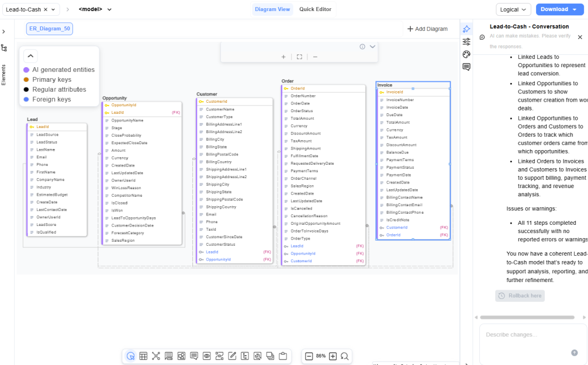Open the Download button arrow menu
The width and height of the screenshot is (588, 365).
tap(575, 9)
